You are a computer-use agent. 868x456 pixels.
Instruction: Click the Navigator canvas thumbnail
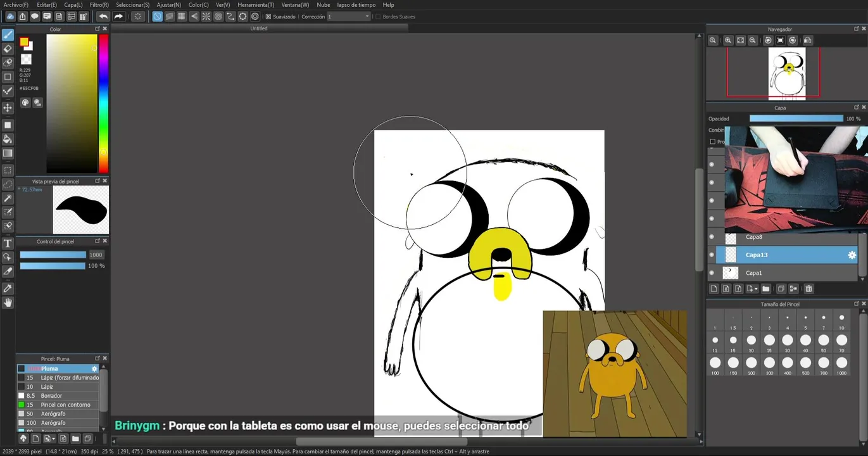point(787,73)
